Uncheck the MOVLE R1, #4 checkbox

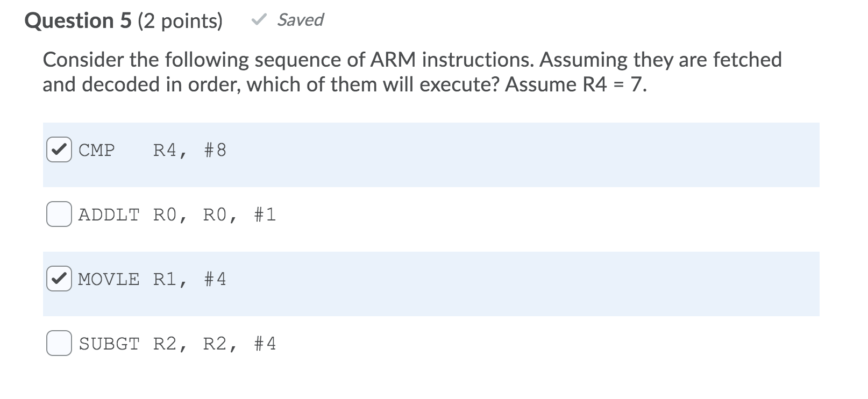tap(59, 279)
